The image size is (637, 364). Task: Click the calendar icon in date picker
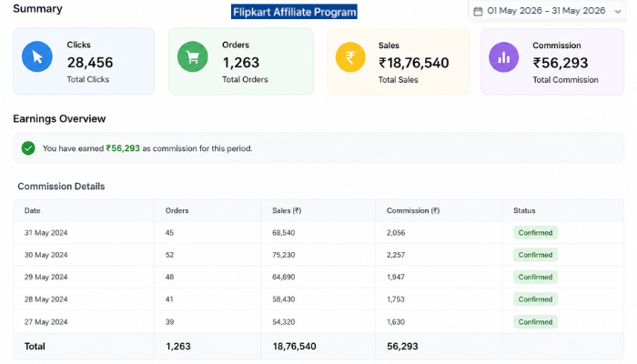point(478,11)
